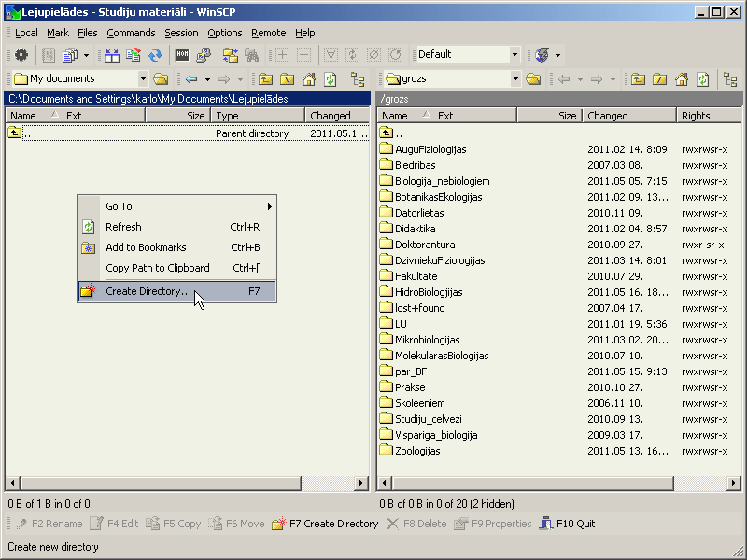Viewport: 747px width, 560px height.
Task: Expand the queue icon dropdown arrow
Action: 86,55
